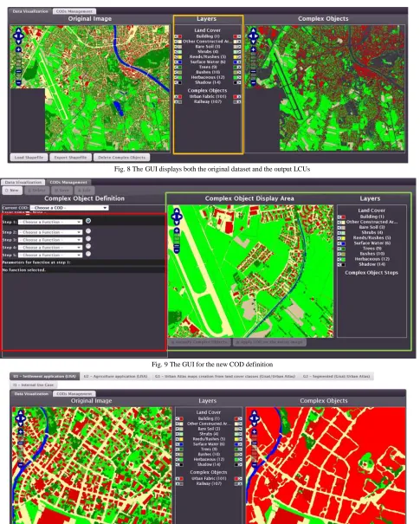Zoom in on bottom GUI Complex Objects map
The image size is (420, 524).
click(x=255, y=432)
